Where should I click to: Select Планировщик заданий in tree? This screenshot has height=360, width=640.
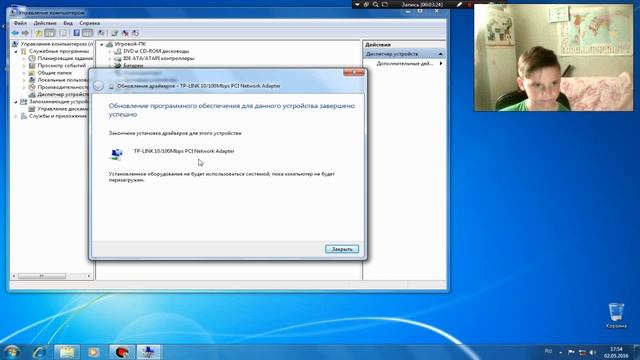(64, 58)
